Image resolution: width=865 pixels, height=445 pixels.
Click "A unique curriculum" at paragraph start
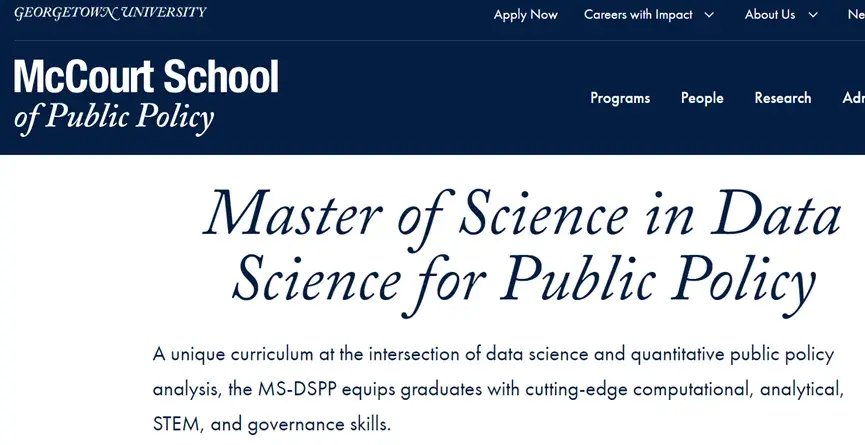[224, 354]
